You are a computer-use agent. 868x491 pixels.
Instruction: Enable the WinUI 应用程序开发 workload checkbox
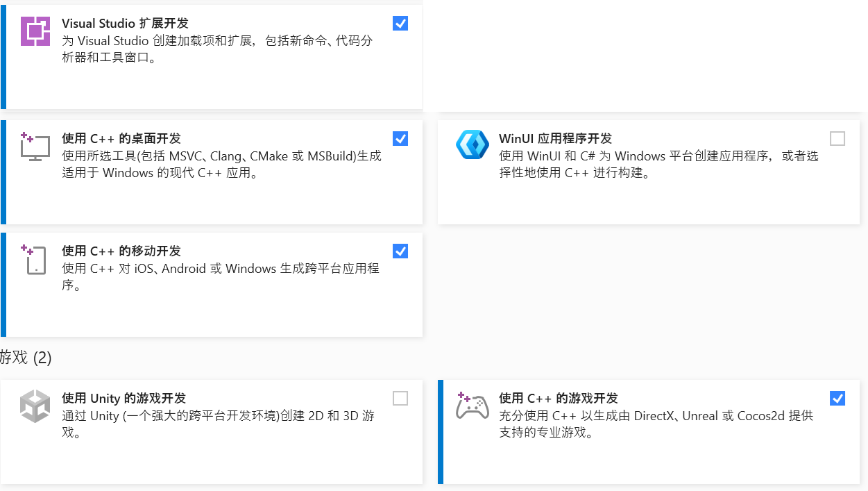837,139
